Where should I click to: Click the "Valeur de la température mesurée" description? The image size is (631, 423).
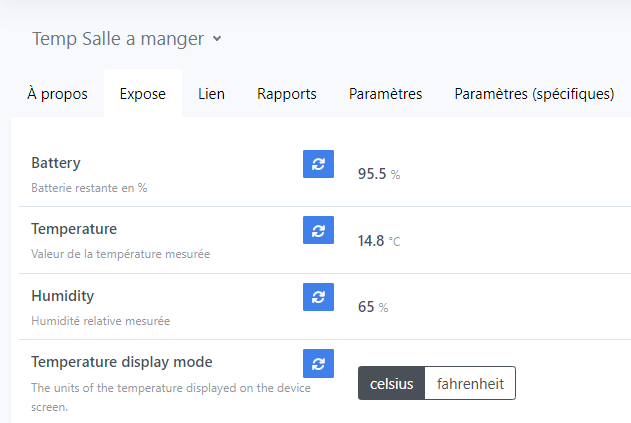pos(120,254)
